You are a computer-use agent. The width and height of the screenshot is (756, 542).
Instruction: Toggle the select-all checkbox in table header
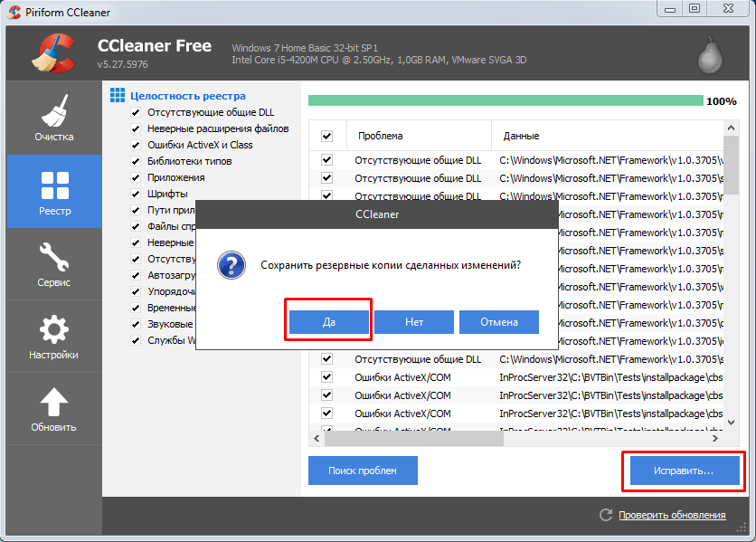[x=326, y=136]
